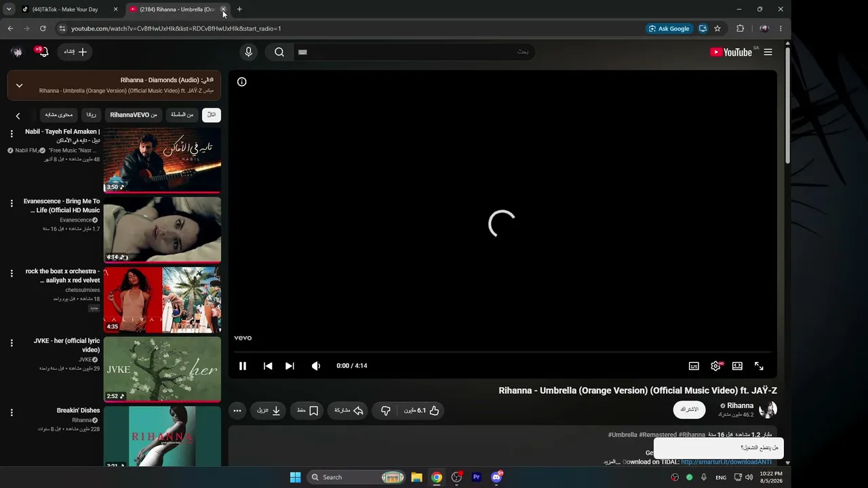Go to YouTube home via logo
The width and height of the screenshot is (868, 488).
pos(731,52)
